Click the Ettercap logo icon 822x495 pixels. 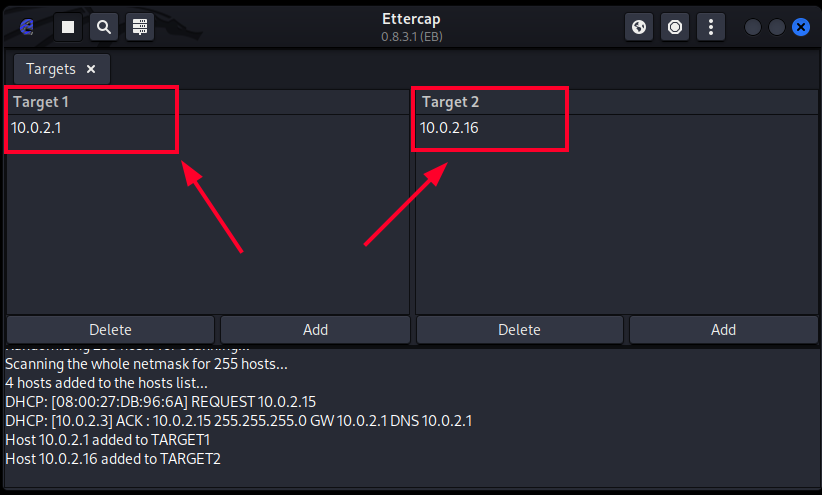27,27
